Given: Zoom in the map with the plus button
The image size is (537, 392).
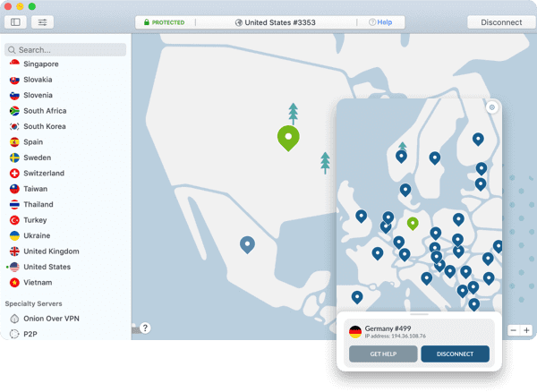Looking at the screenshot, I should [x=526, y=330].
